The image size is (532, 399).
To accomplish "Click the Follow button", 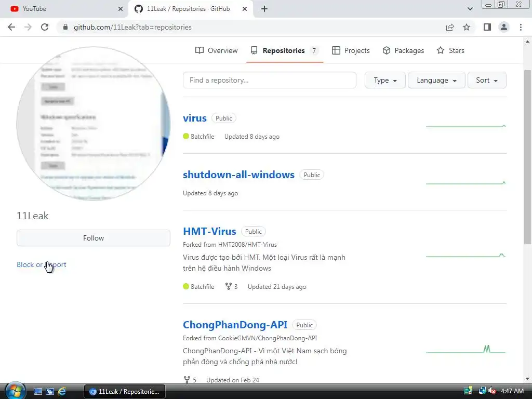I will [94, 238].
